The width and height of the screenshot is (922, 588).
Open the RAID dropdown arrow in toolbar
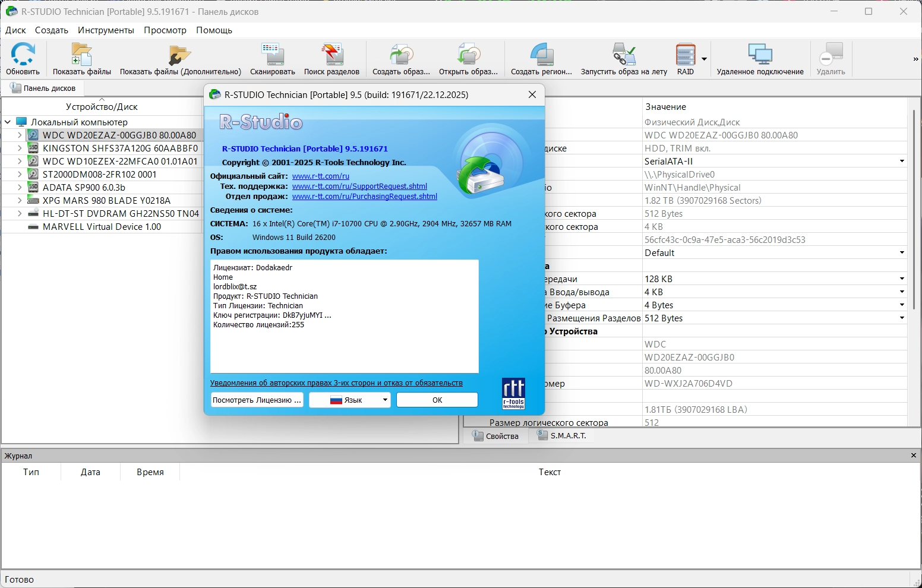coord(704,59)
